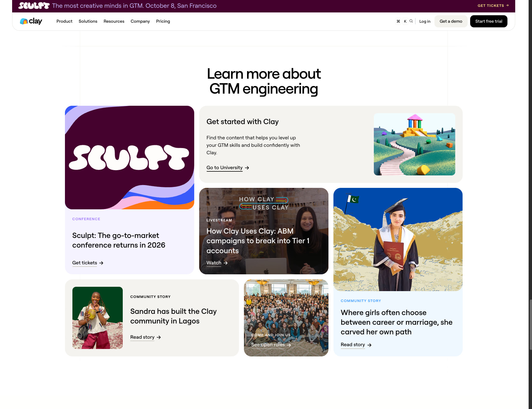Open the See open roles link
Screen dimensions: 532x409
[x=268, y=345]
